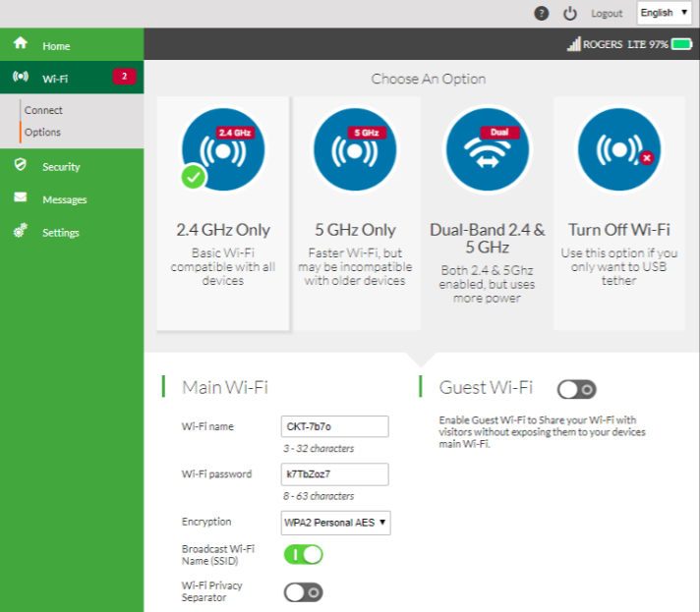
Task: Click the Encryption label
Action: (206, 522)
